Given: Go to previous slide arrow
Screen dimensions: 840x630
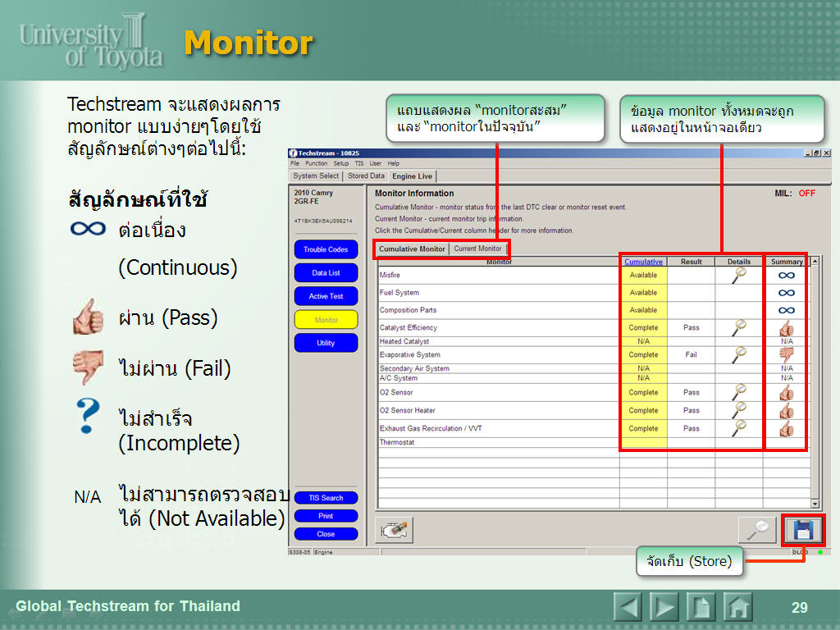Looking at the screenshot, I should pyautogui.click(x=628, y=607).
